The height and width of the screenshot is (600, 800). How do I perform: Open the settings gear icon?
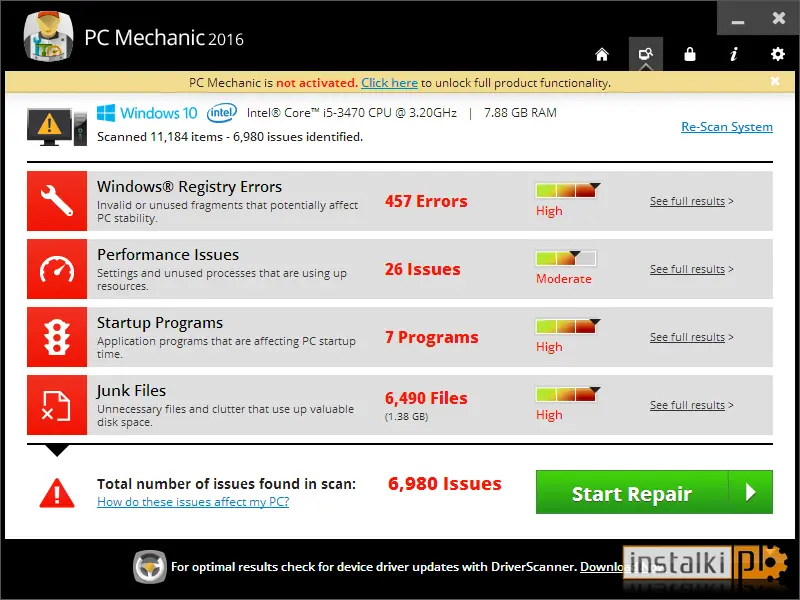pyautogui.click(x=778, y=54)
